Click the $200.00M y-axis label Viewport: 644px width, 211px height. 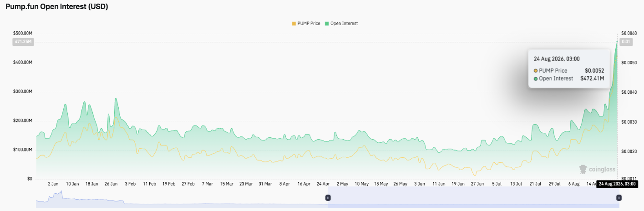(x=23, y=121)
